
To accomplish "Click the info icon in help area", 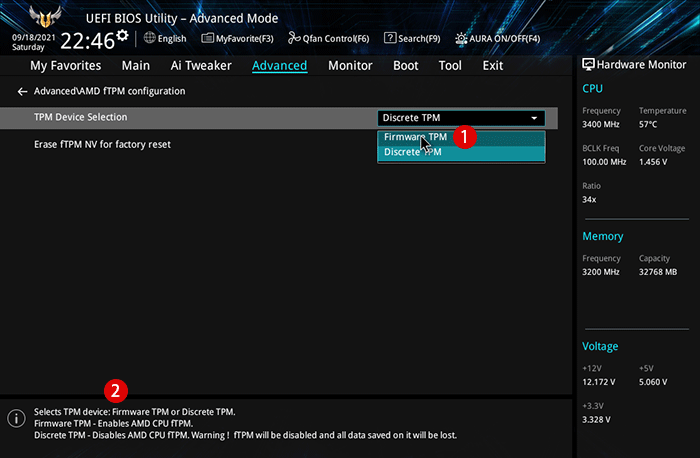I will tap(17, 419).
